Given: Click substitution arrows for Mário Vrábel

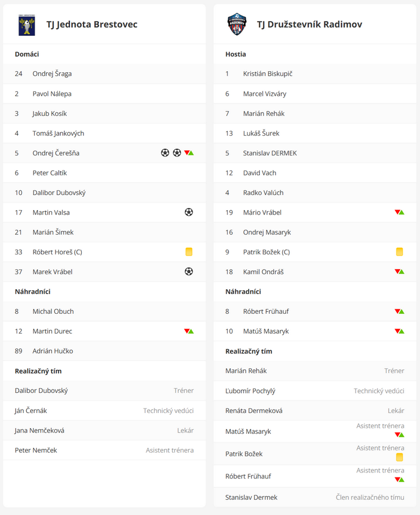Looking at the screenshot, I should [399, 212].
